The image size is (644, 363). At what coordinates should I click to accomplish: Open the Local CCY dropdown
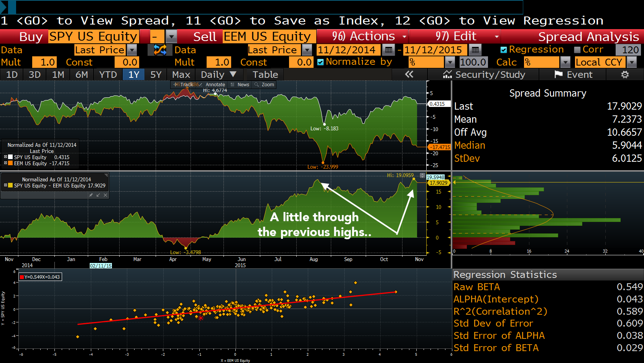[x=632, y=62]
